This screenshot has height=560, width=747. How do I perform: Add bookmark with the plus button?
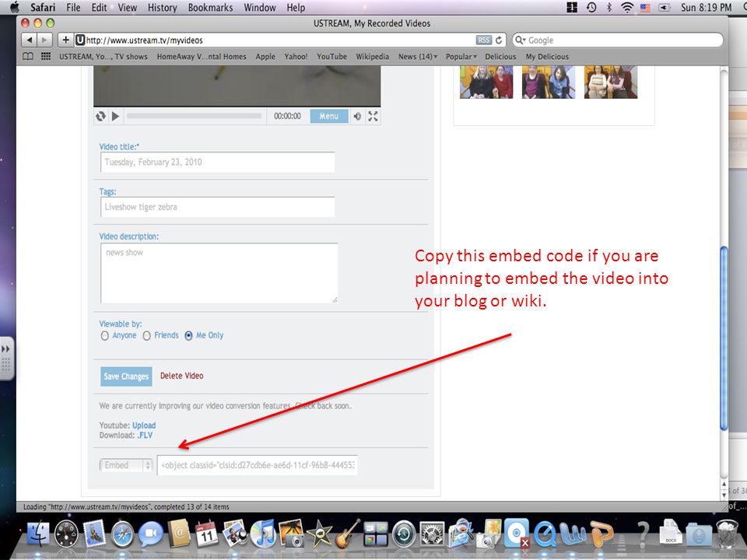pos(65,40)
